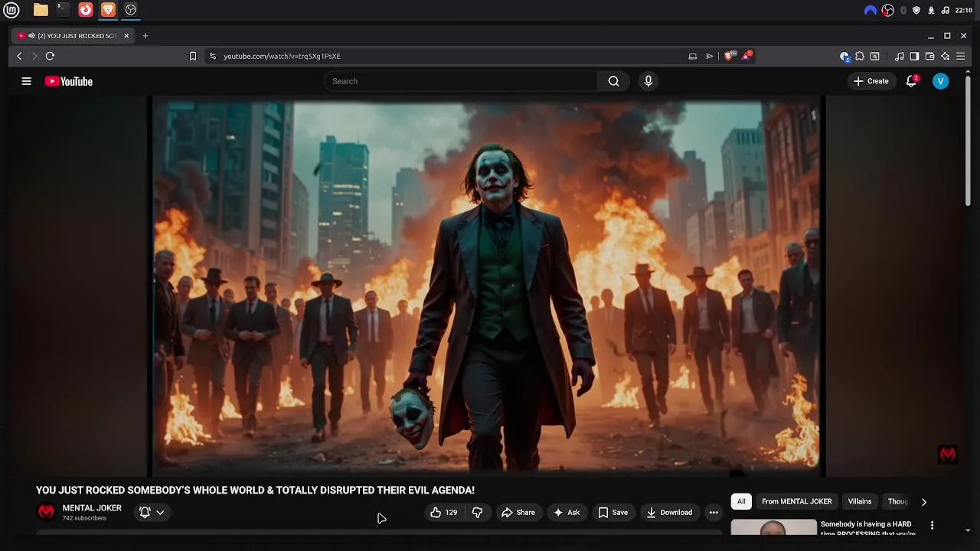Click the YouTube search magnifier button
980x551 pixels.
coord(613,81)
